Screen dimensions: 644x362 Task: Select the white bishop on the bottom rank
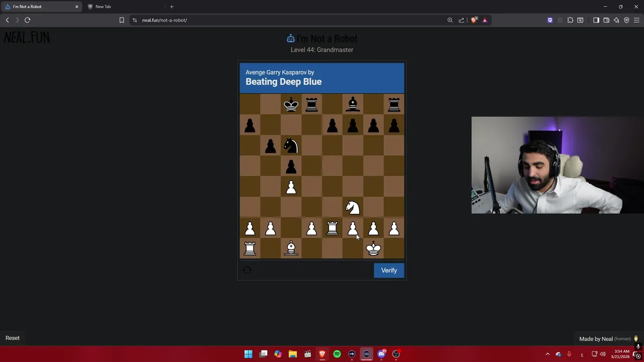[x=291, y=248]
